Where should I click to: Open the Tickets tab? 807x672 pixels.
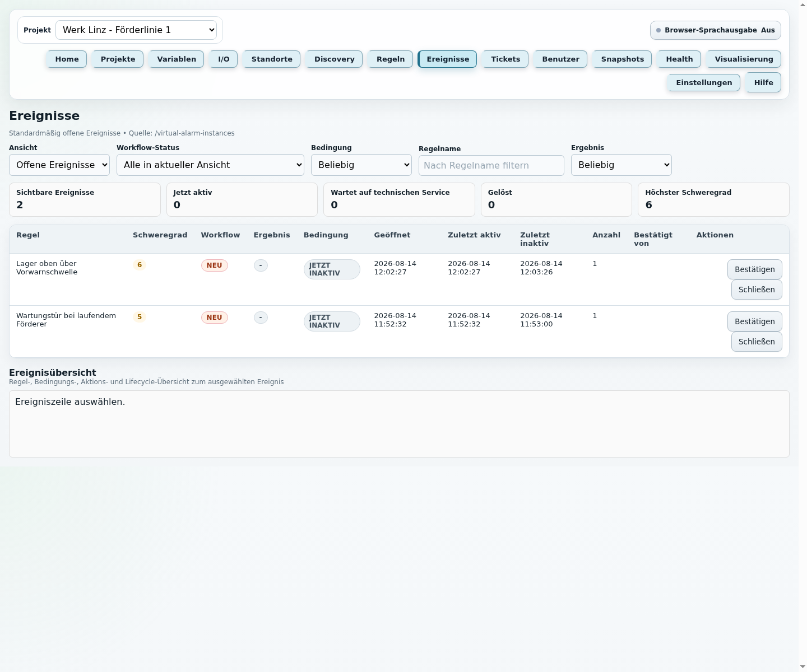[505, 59]
